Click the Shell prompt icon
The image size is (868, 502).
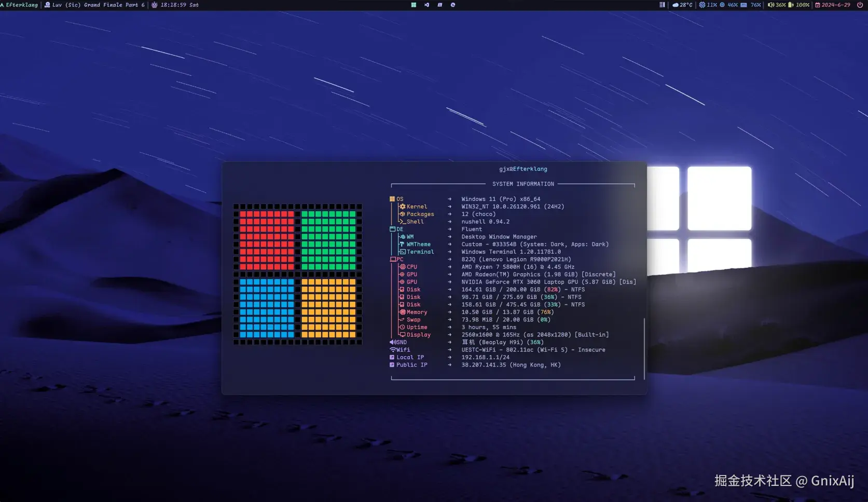point(403,222)
